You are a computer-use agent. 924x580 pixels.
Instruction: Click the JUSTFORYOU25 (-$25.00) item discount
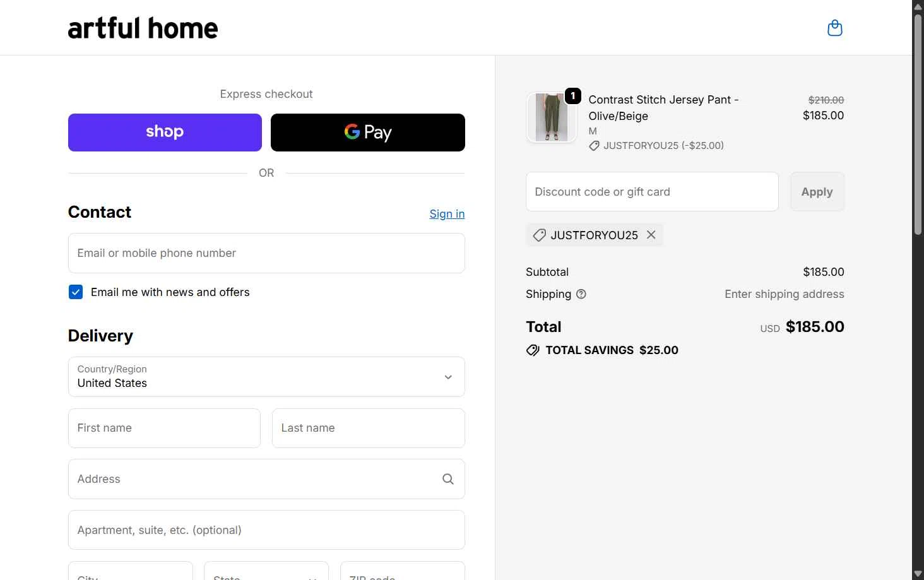(656, 146)
